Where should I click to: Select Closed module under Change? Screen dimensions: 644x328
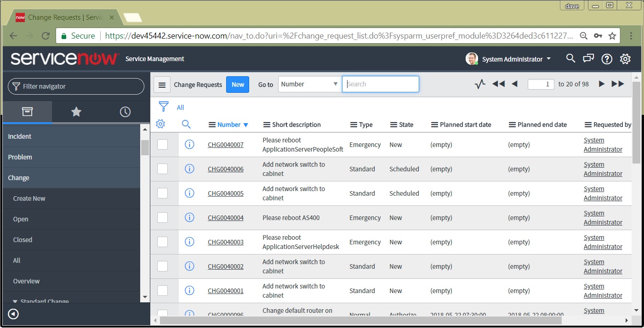72,240
